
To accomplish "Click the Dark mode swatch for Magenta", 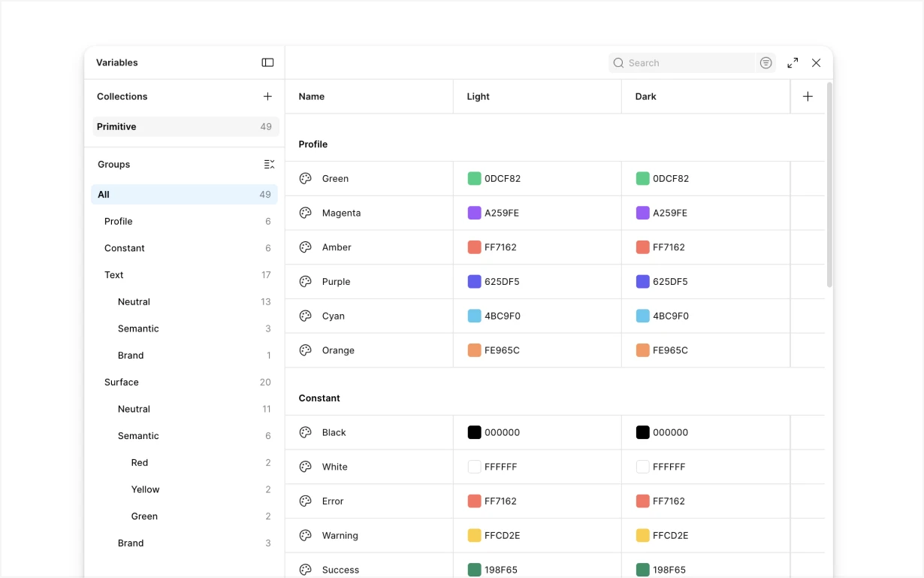I will pos(642,213).
